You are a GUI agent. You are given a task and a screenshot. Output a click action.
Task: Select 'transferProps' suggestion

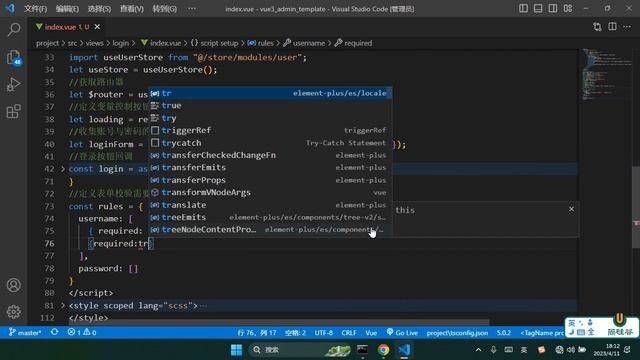coord(270,180)
